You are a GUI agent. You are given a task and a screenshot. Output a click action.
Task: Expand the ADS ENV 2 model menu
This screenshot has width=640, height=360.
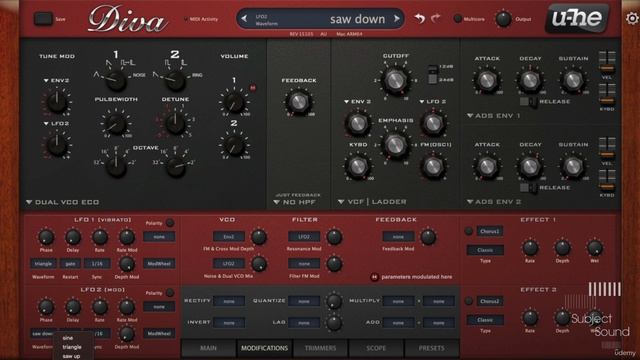494,202
